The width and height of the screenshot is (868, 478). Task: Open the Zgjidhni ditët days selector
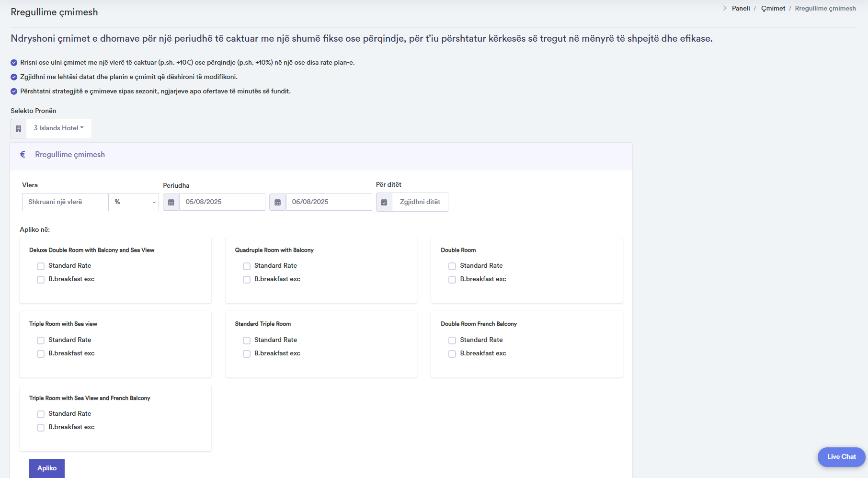pos(420,202)
